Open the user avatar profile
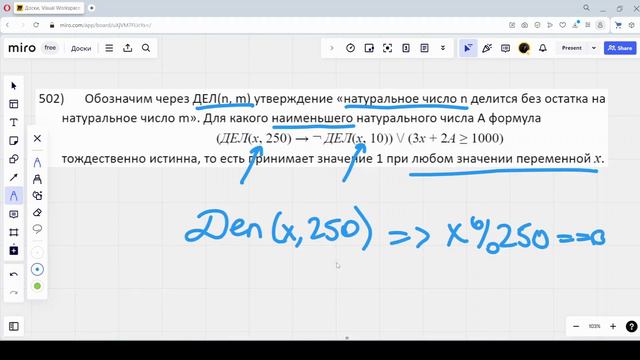Viewport: 640px width, 360px height. (x=524, y=48)
